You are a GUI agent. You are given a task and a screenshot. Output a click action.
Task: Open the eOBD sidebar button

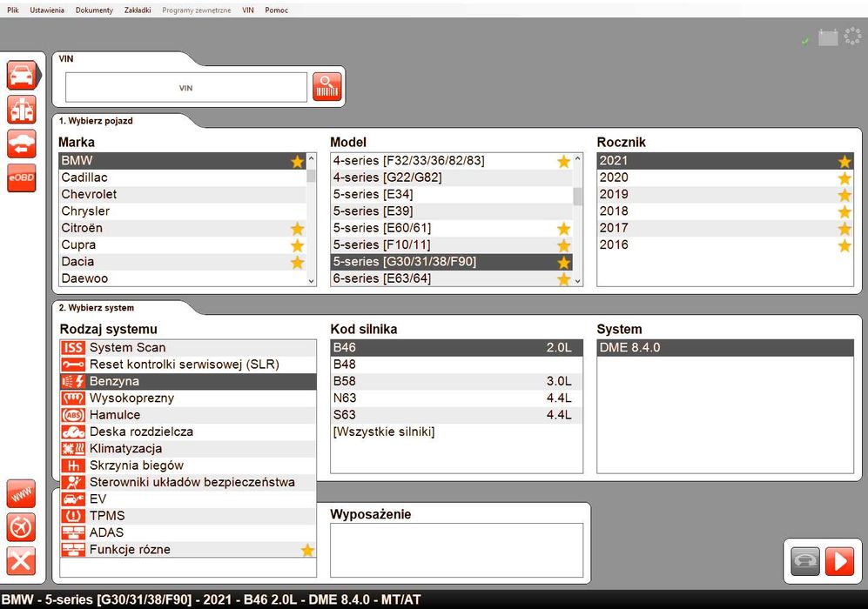click(22, 177)
